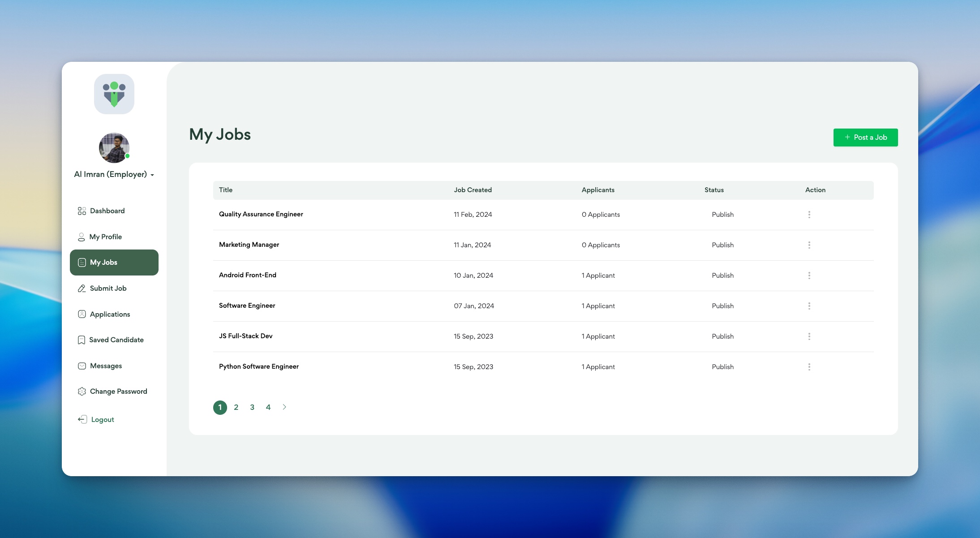Click the company logo at top of sidebar
The height and width of the screenshot is (538, 980).
pyautogui.click(x=114, y=94)
